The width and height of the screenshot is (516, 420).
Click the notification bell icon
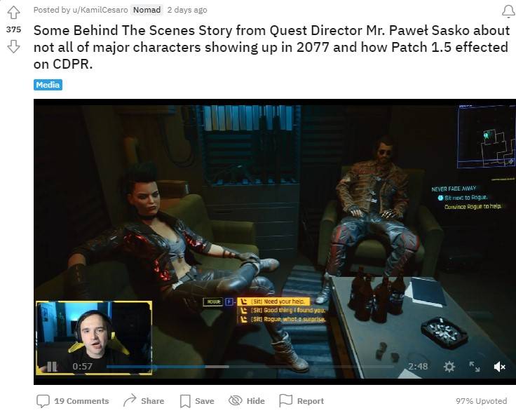tap(508, 11)
